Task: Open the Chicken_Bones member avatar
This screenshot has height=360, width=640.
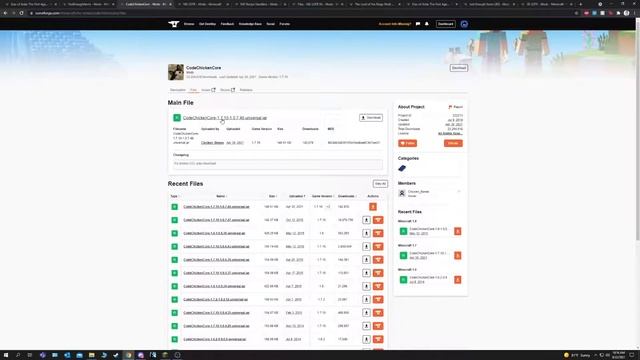Action: [402, 193]
